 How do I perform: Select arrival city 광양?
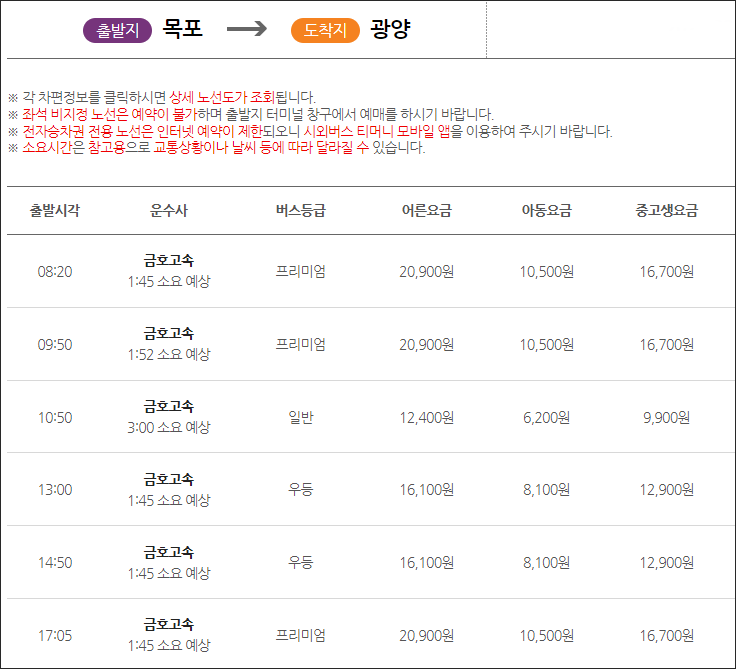coord(391,29)
